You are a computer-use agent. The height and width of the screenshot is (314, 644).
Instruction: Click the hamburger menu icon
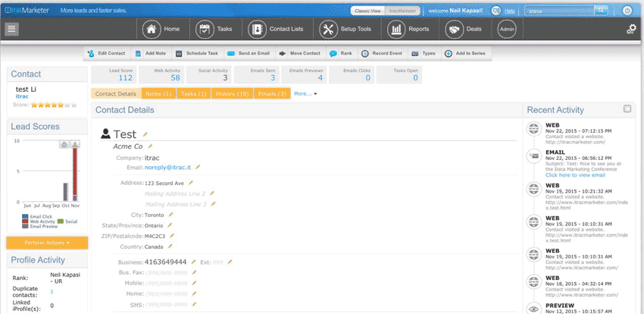click(x=11, y=29)
